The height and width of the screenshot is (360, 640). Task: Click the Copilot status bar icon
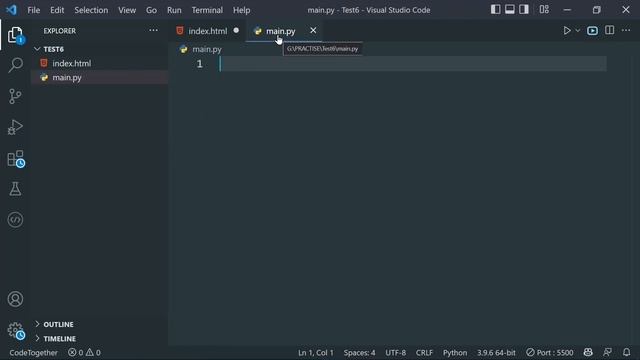pos(588,352)
